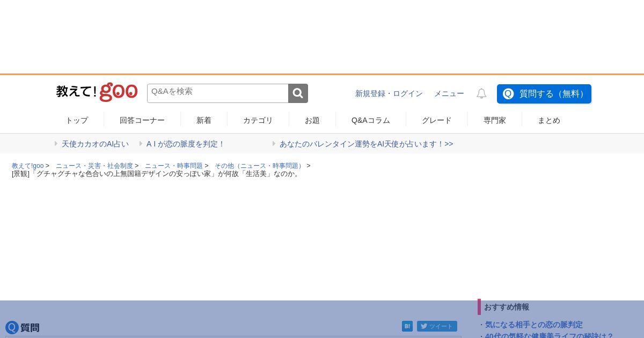Click 質問する（無料） button

click(x=544, y=94)
